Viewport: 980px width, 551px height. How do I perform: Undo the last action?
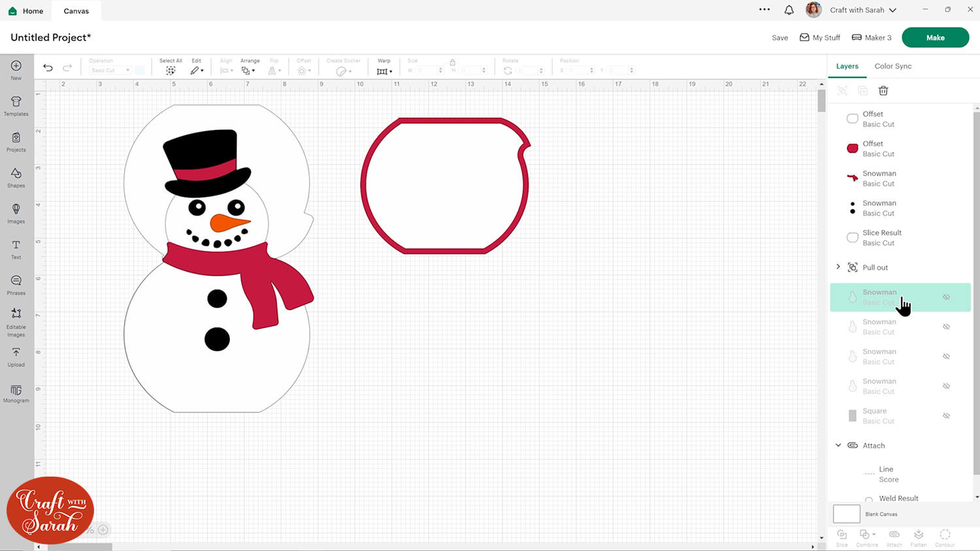(48, 67)
